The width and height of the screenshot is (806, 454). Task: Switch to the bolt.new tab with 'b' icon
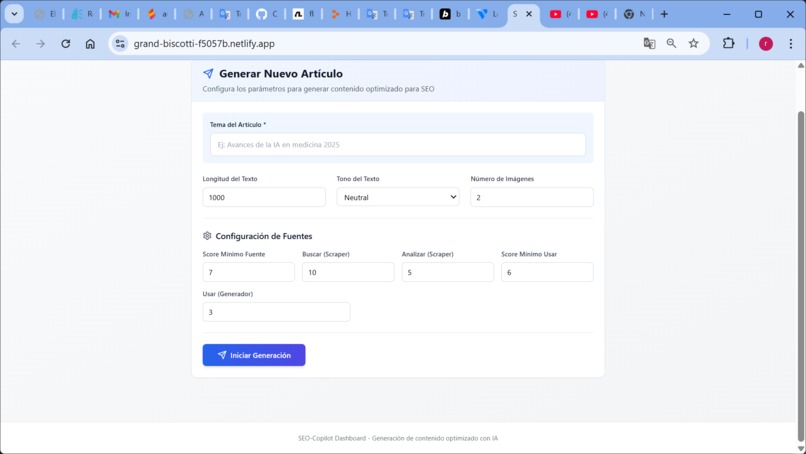point(451,14)
